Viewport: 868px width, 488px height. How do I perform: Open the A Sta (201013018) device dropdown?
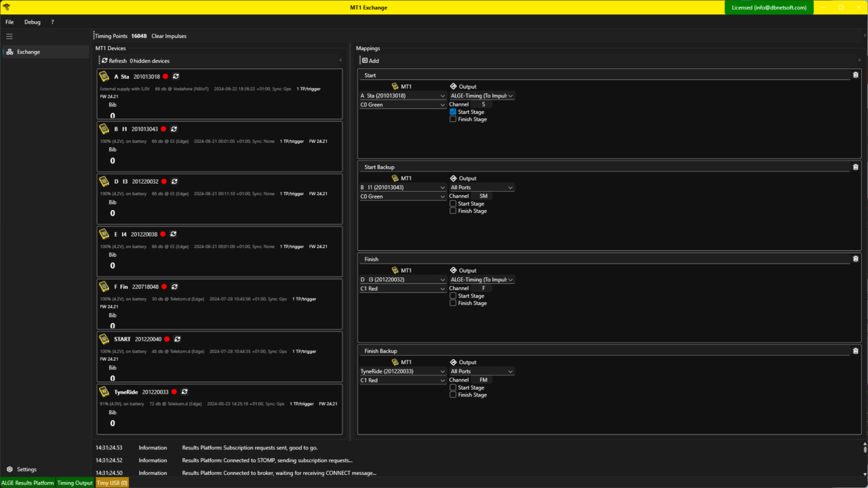click(402, 96)
